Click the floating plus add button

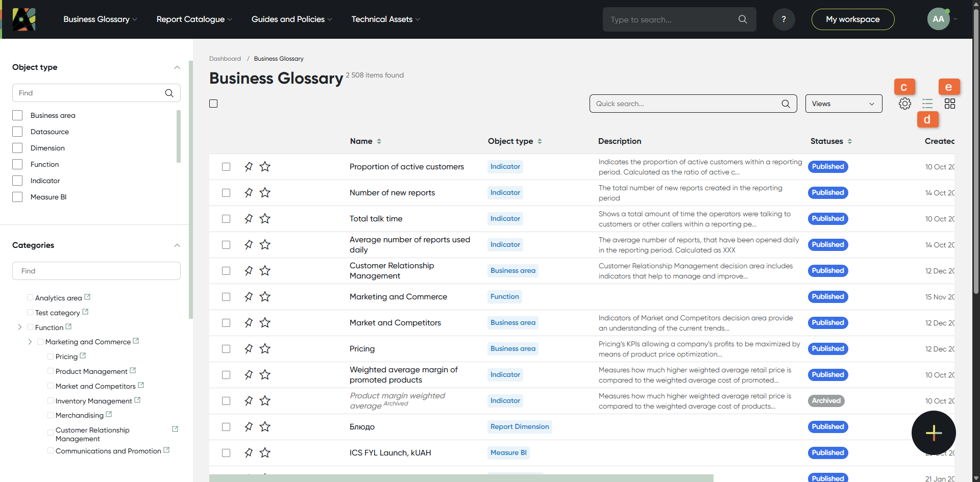[x=934, y=433]
